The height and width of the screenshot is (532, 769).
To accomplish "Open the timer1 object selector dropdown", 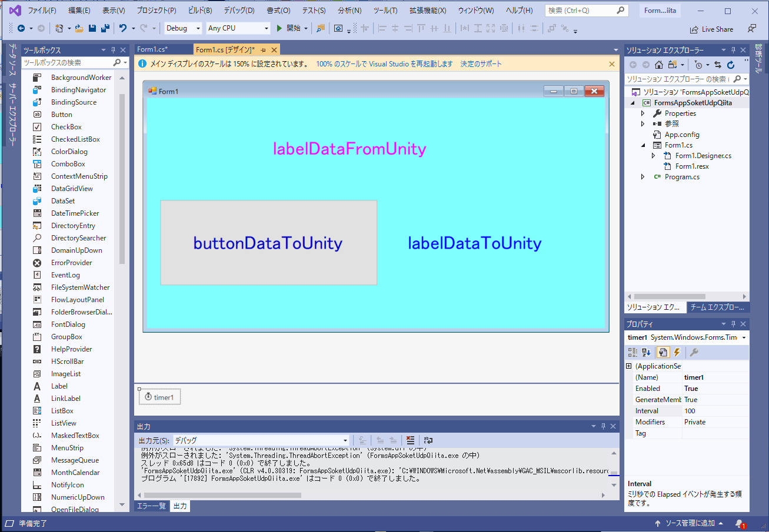I will [x=744, y=337].
